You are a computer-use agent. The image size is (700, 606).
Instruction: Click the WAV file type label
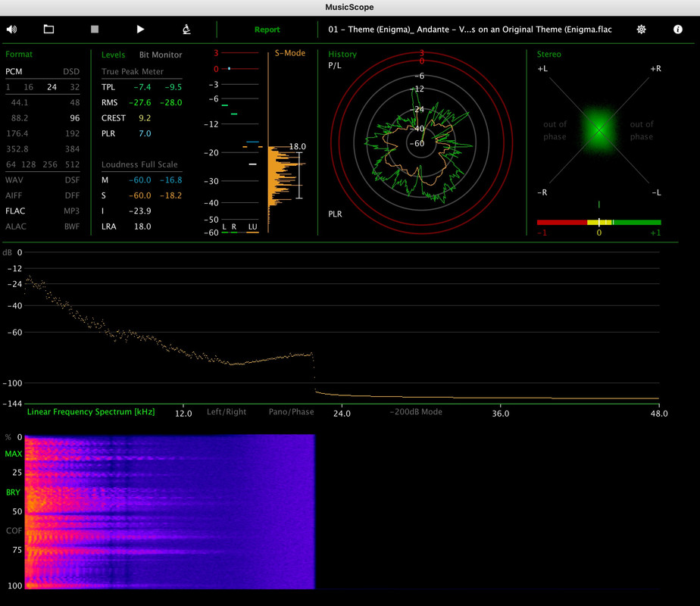(x=14, y=180)
